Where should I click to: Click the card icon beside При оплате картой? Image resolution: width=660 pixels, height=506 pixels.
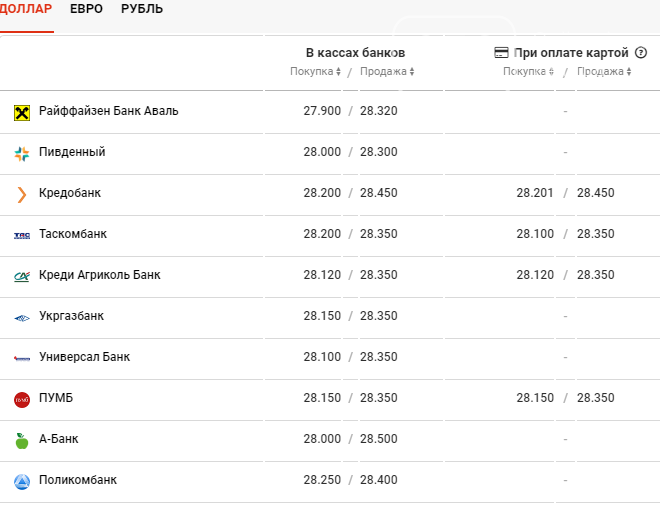coord(502,53)
